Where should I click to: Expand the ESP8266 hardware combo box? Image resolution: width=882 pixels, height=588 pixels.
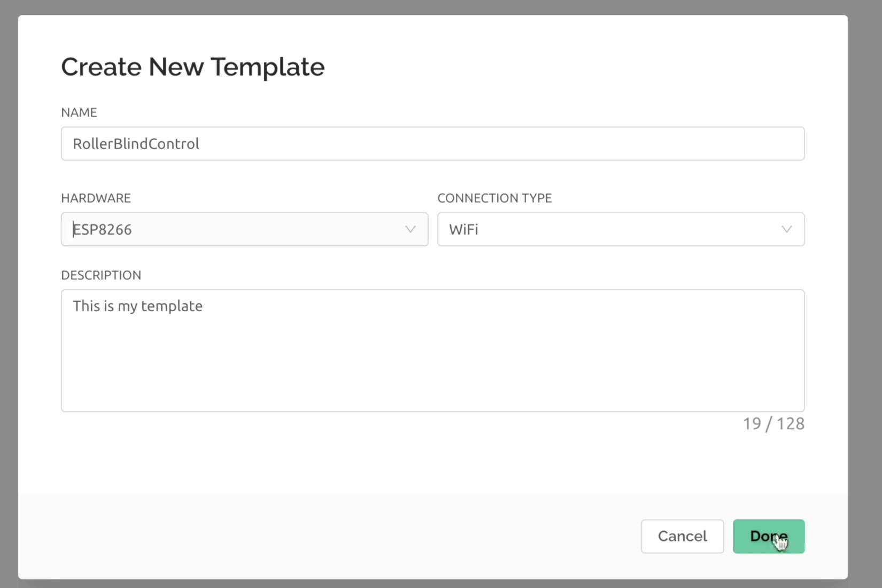[x=244, y=229]
